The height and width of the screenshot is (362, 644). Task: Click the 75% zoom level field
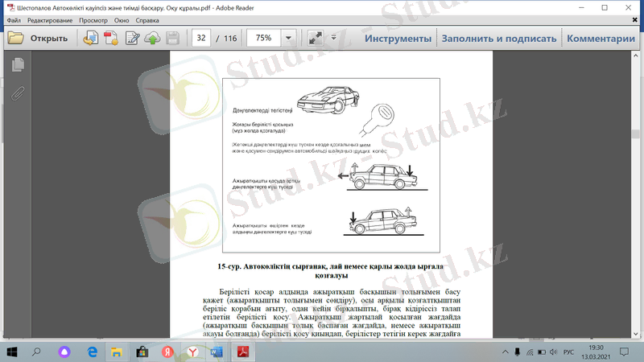point(262,38)
